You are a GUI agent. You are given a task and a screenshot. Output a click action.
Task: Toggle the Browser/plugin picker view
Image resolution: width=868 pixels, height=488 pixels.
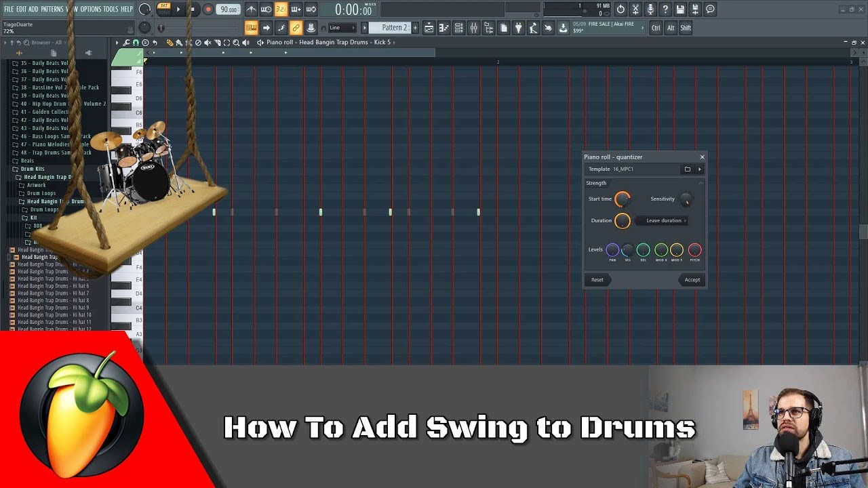[x=489, y=28]
